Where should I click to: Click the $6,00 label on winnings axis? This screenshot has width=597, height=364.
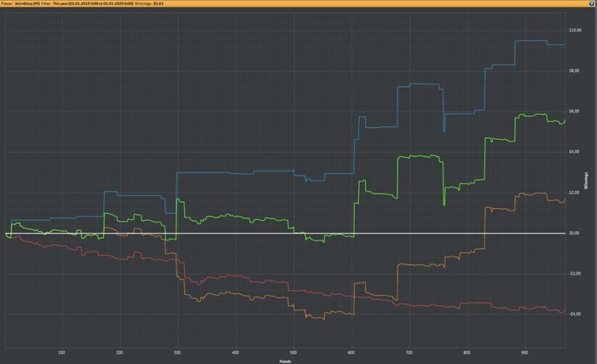click(574, 111)
